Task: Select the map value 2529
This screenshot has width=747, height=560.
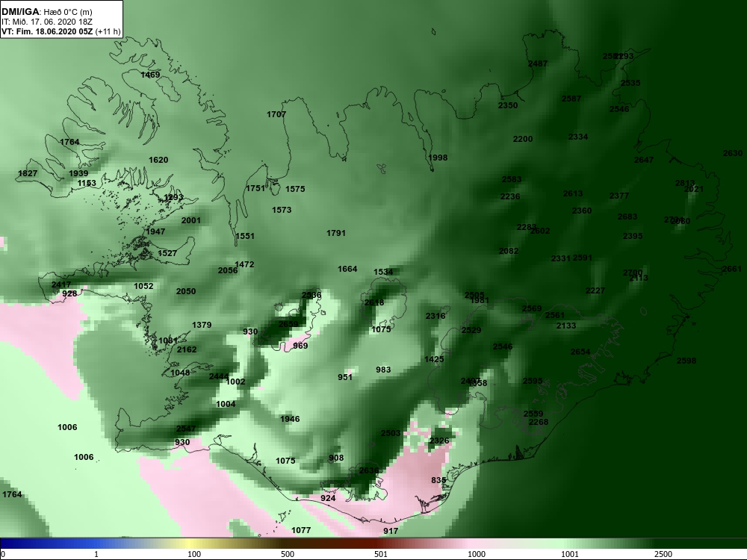Action: (x=471, y=330)
